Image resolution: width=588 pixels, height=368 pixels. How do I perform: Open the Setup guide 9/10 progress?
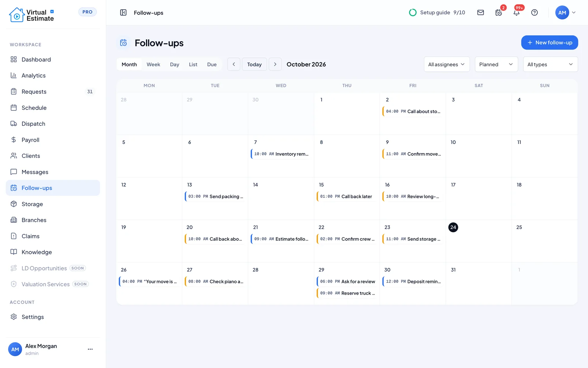pos(437,13)
